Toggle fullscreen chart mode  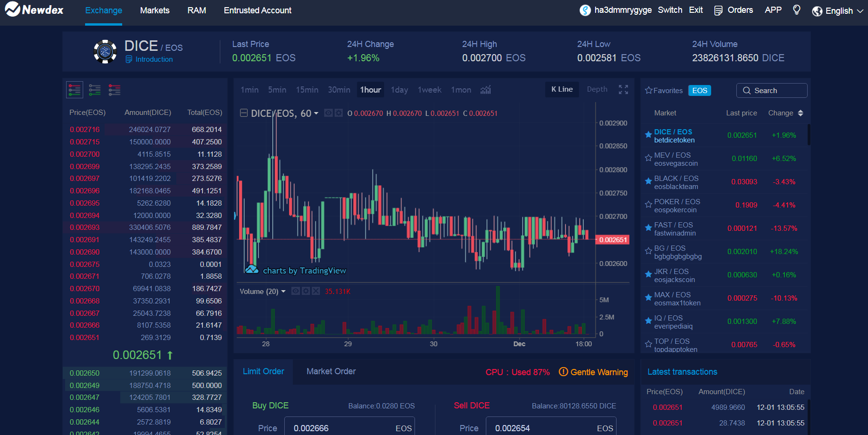pos(623,90)
